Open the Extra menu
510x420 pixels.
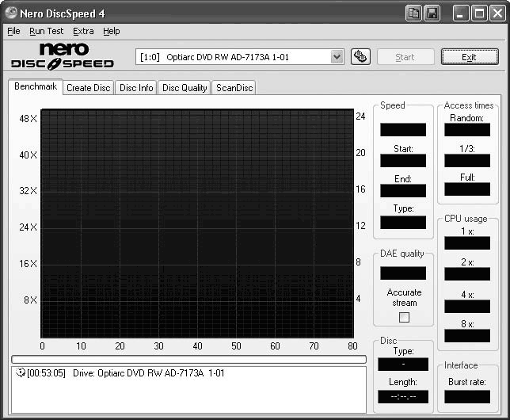[x=83, y=31]
